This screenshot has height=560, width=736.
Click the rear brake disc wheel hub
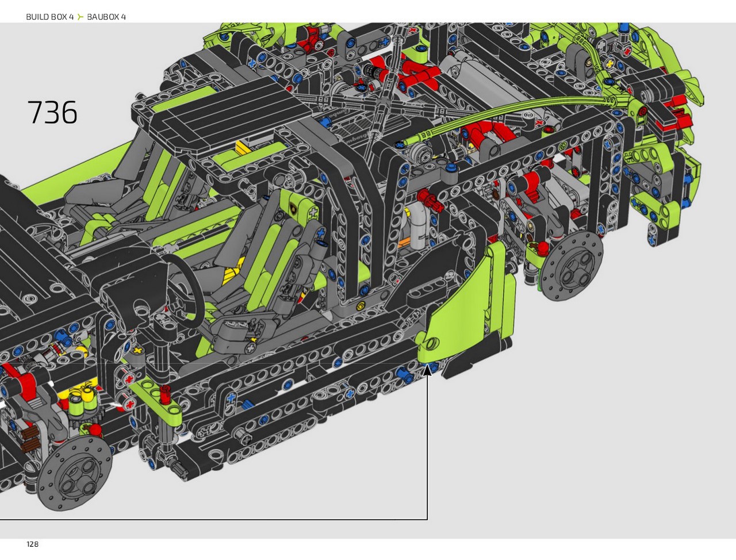pyautogui.click(x=573, y=266)
